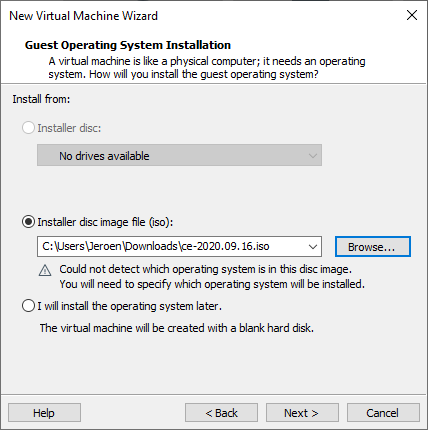
Task: Click the New Virtual Machine Wizard title bar
Action: point(200,16)
